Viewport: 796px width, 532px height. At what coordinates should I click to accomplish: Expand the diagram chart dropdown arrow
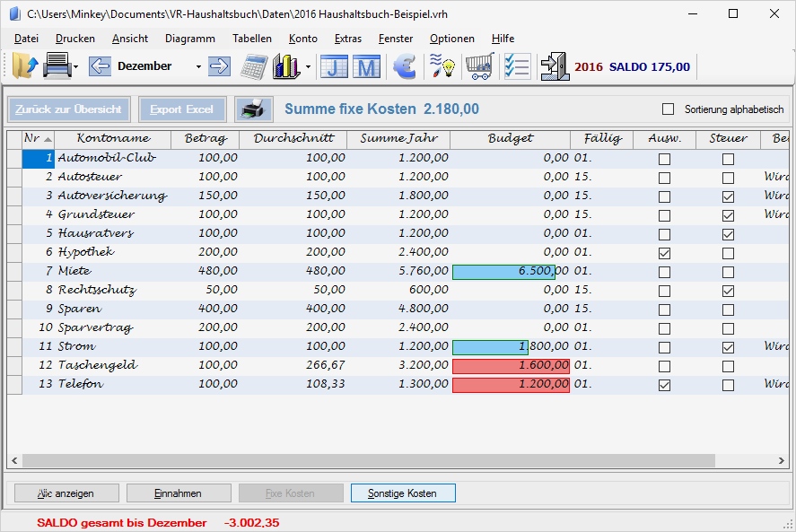click(x=308, y=67)
